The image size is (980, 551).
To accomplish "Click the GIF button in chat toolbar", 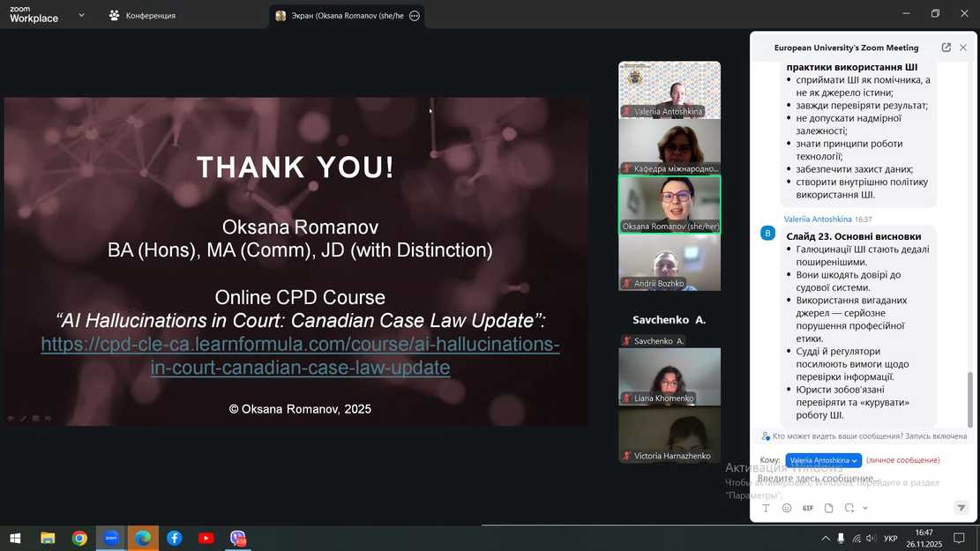I will pyautogui.click(x=807, y=508).
